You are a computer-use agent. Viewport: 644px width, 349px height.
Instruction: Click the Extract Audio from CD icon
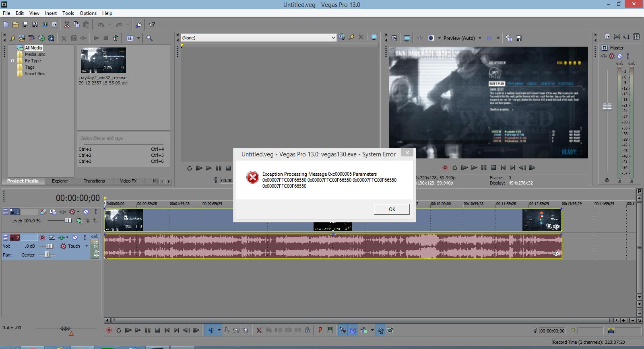point(41,38)
